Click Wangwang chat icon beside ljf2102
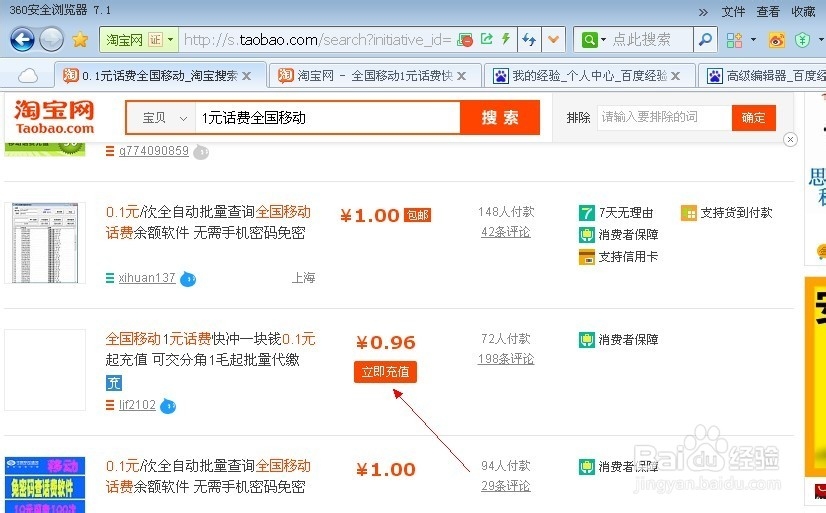The width and height of the screenshot is (826, 513). coord(168,406)
